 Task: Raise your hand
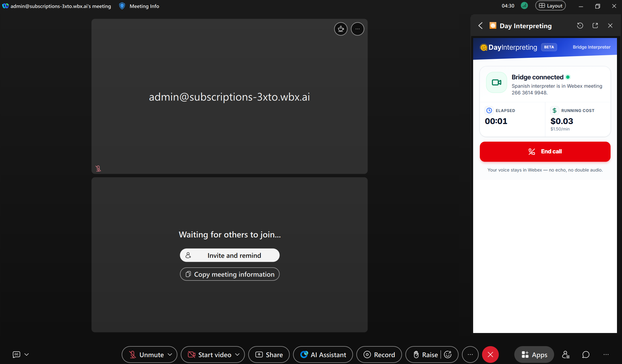click(426, 355)
